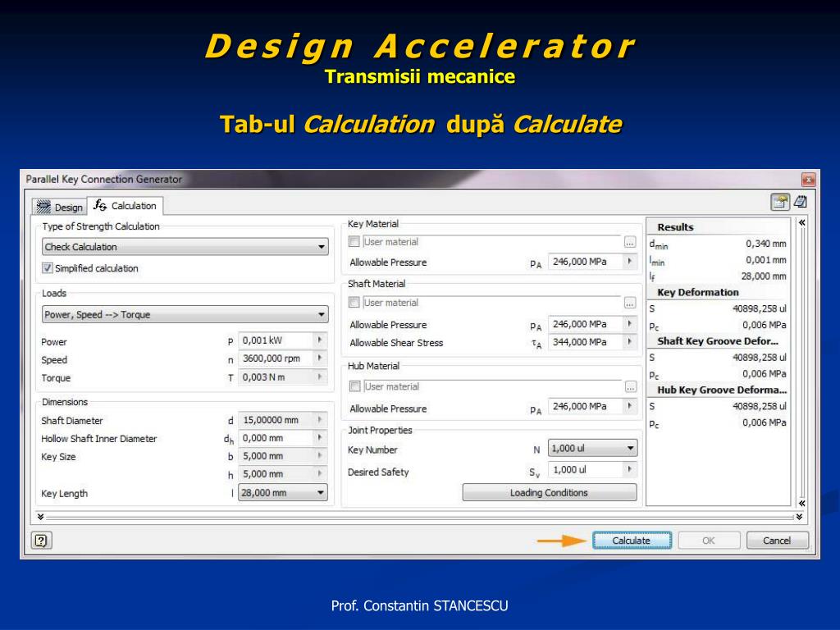Expand Allowable Shear Stress arrow
This screenshot has width=840, height=630.
tap(630, 342)
